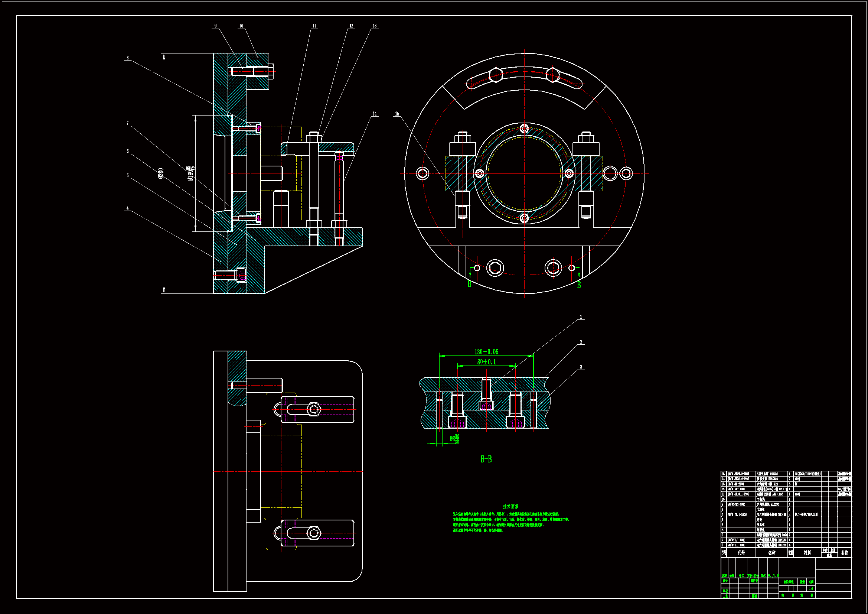
Task: Click the 名称 header in parts table
Action: [771, 553]
